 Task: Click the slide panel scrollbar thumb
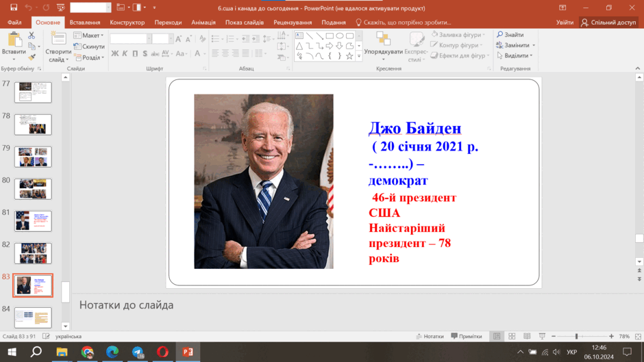point(65,292)
